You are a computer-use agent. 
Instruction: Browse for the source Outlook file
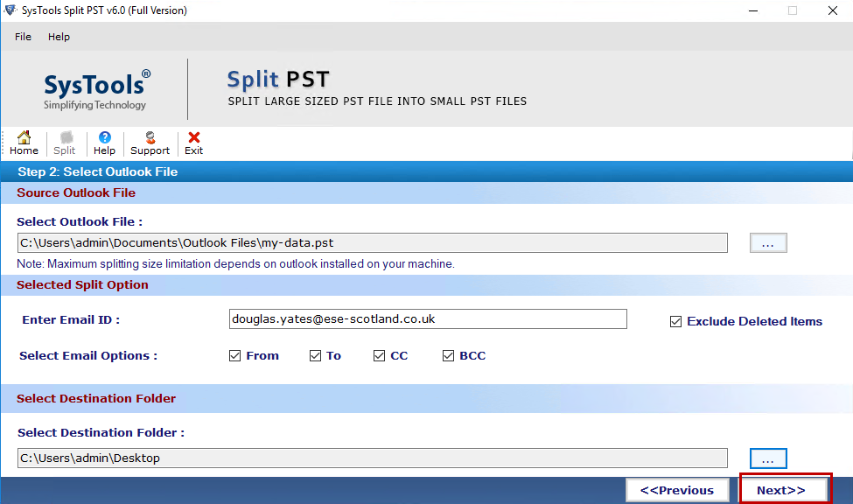click(x=768, y=242)
